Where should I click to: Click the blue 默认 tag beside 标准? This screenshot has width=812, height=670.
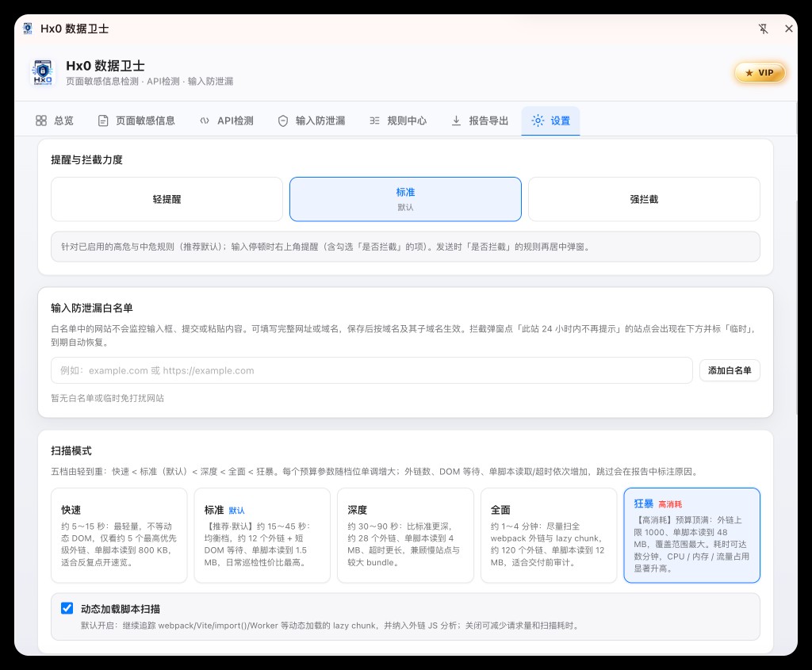pos(236,511)
